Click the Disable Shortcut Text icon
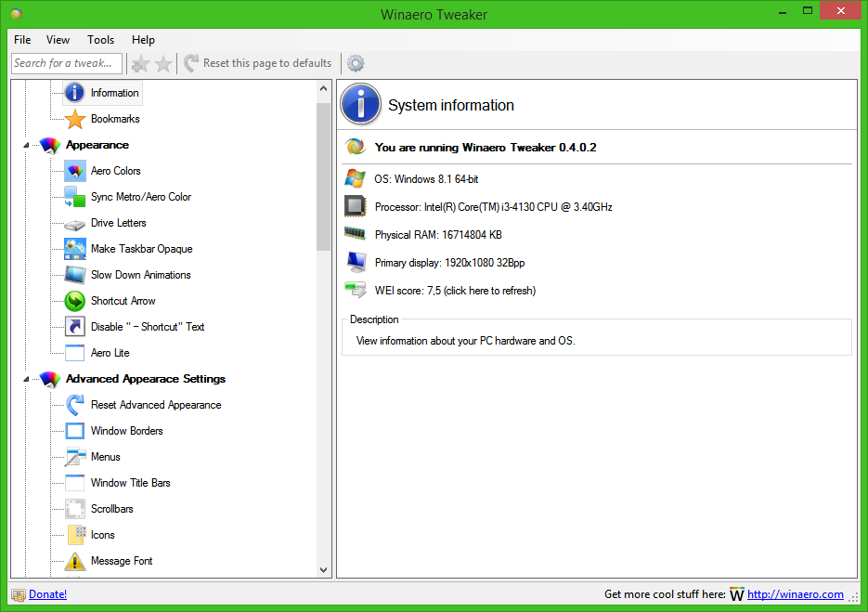Viewport: 868px width, 612px height. 75,327
